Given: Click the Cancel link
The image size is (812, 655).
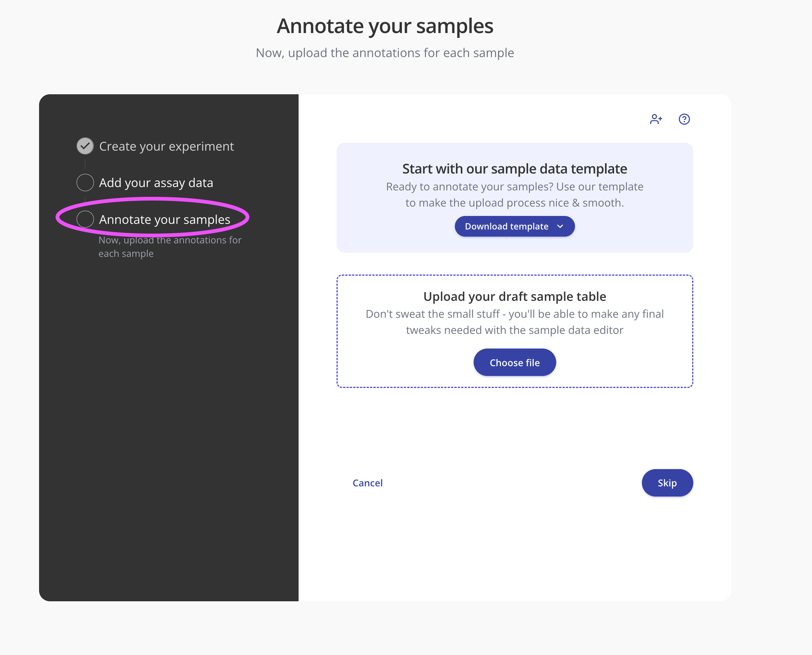Looking at the screenshot, I should coord(367,483).
